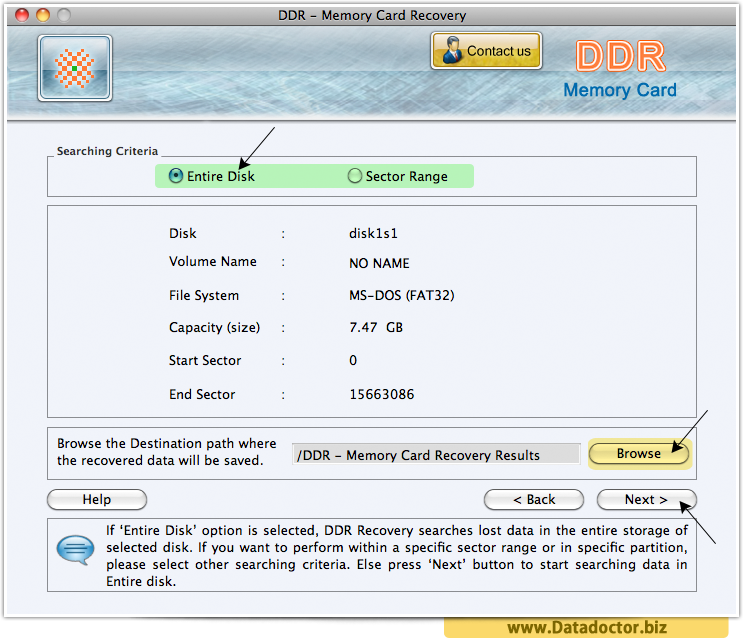Click the speech bubble info icon
The width and height of the screenshot is (743, 638).
coord(75,550)
